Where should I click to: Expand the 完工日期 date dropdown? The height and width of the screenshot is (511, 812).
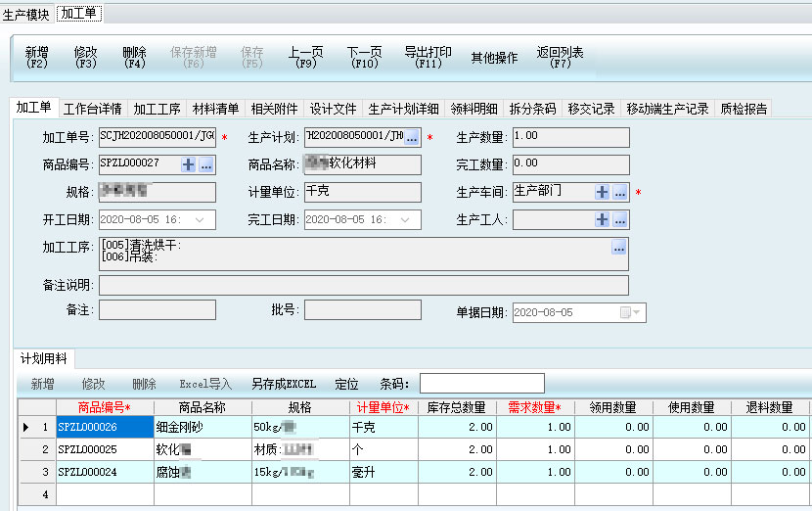pos(405,219)
